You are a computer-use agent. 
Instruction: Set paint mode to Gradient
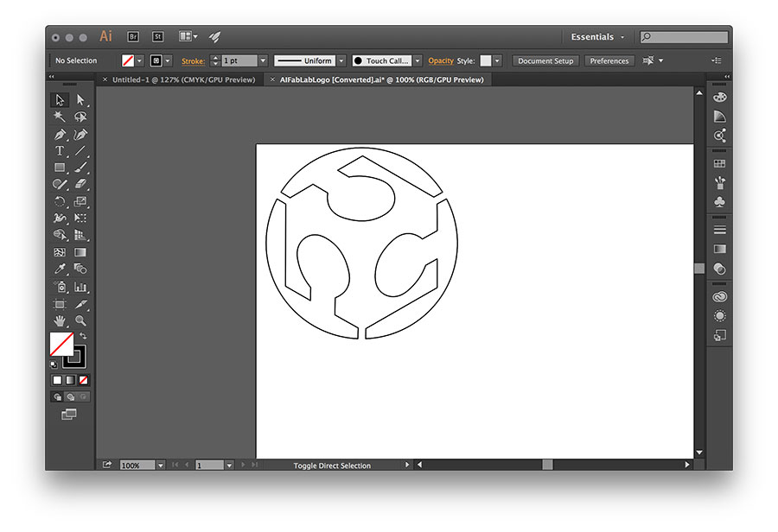click(x=71, y=380)
